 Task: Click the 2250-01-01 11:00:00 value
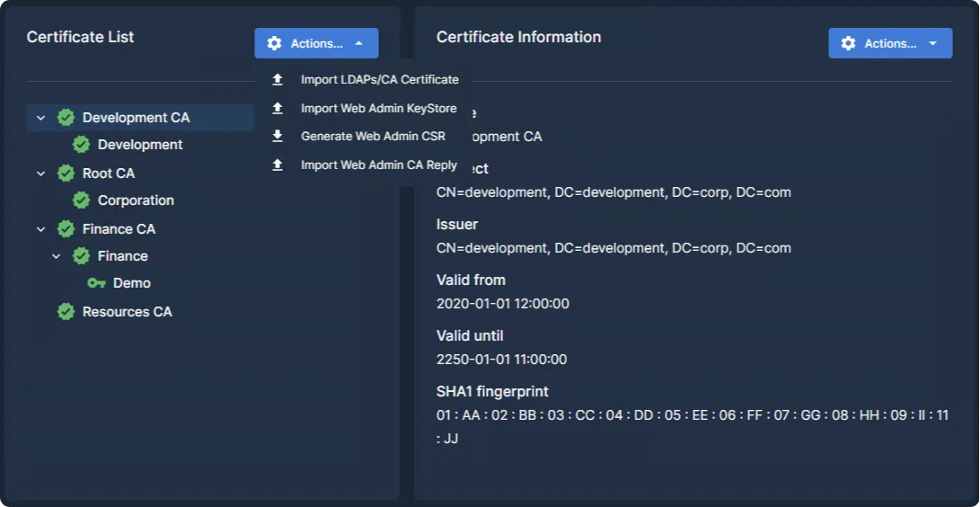click(501, 360)
